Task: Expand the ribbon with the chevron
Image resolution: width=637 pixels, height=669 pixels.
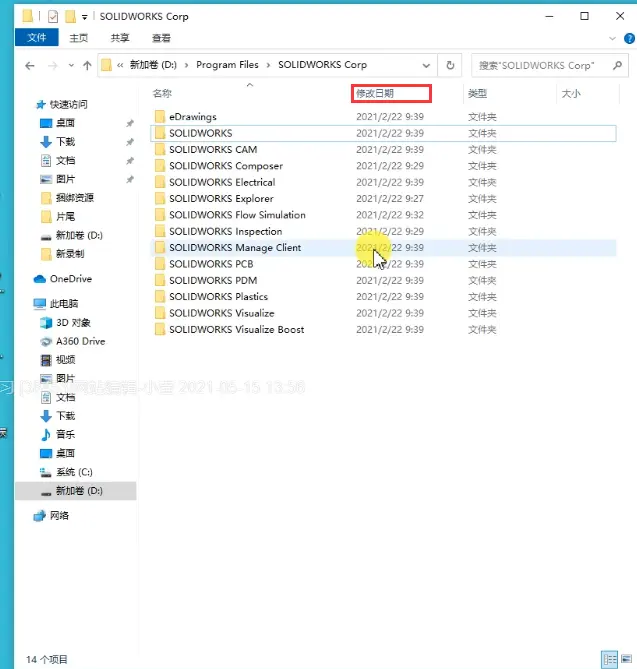Action: click(612, 38)
